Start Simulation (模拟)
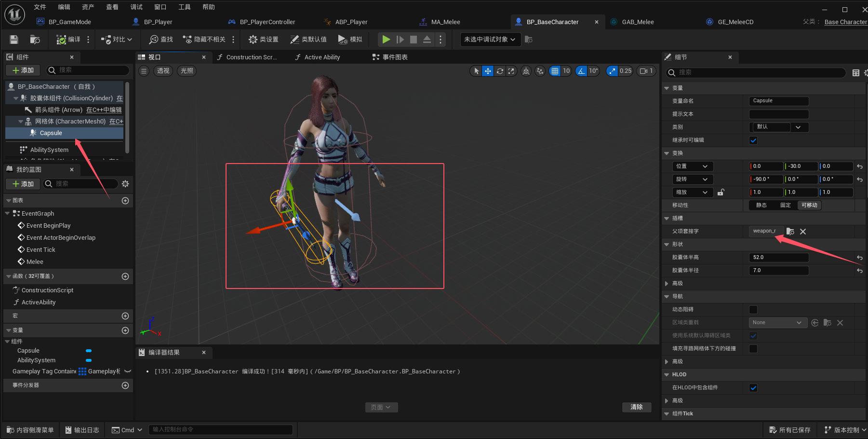868x439 pixels. coord(350,40)
